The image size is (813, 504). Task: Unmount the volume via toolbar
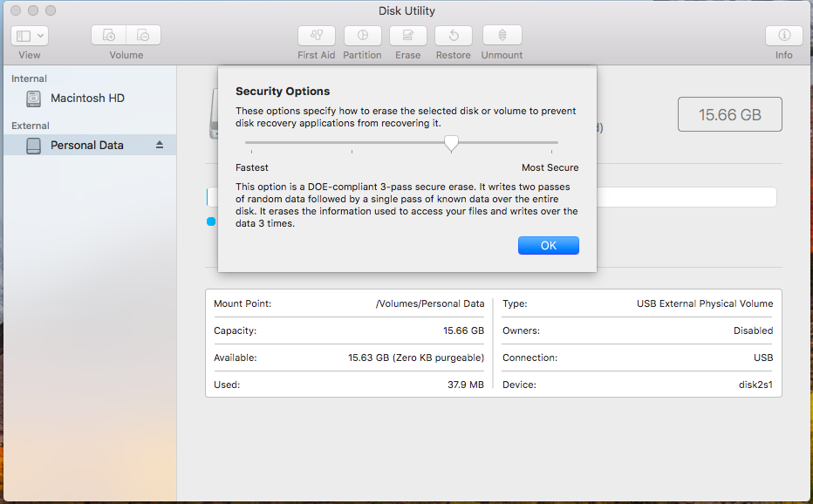[x=502, y=35]
